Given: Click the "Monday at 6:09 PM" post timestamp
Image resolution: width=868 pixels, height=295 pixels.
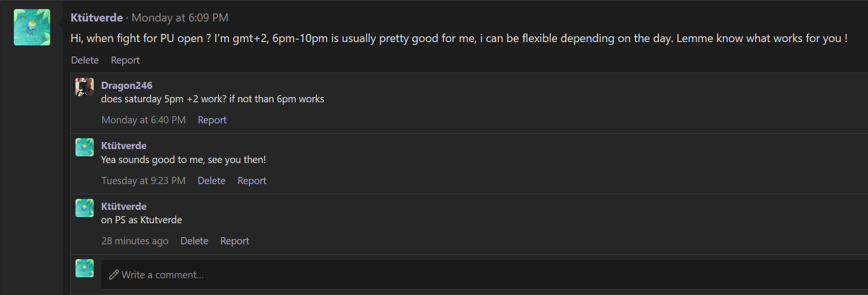Looking at the screenshot, I should click(x=180, y=18).
